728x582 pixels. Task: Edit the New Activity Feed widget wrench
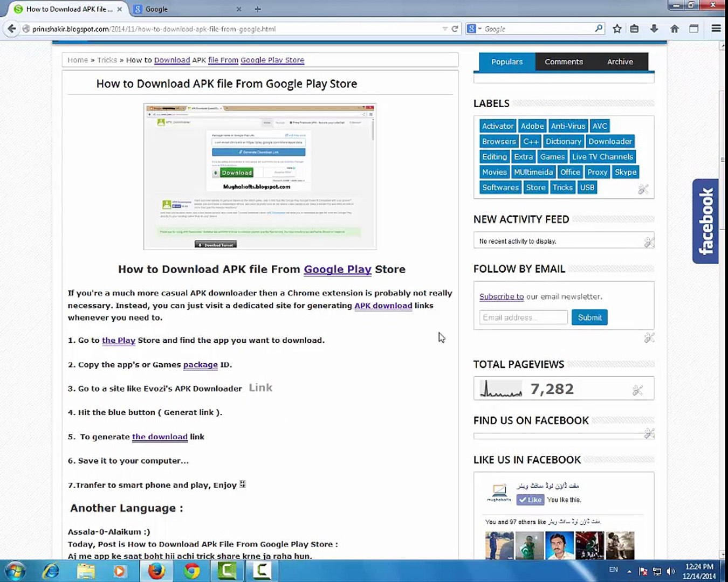tap(649, 242)
